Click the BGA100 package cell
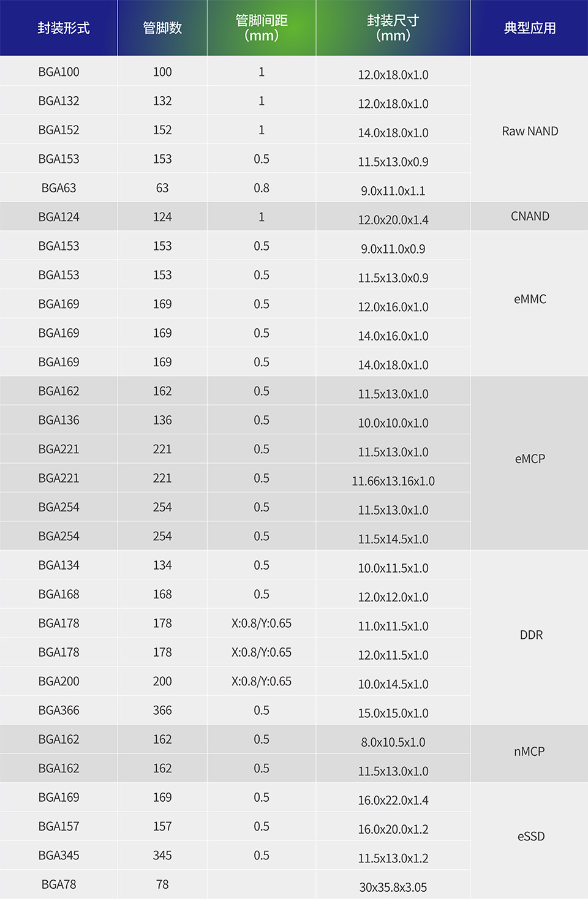Screen dimensions: 588x901 59,72
